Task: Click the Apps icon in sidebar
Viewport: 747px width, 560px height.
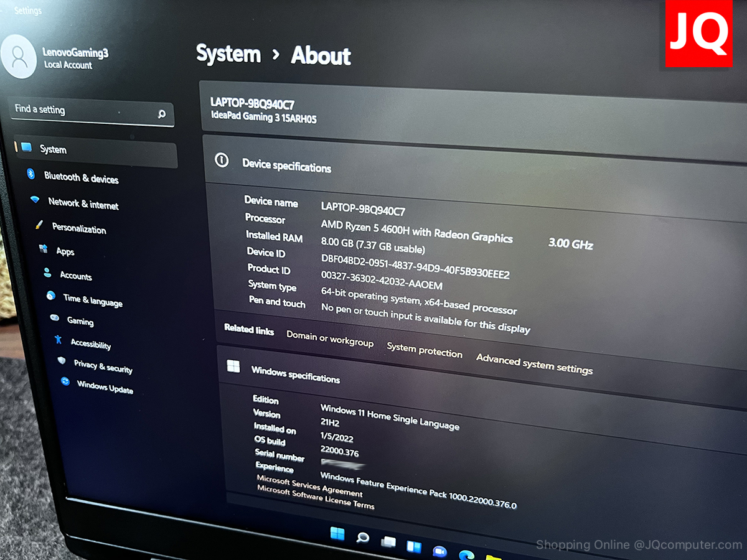Action: click(44, 249)
